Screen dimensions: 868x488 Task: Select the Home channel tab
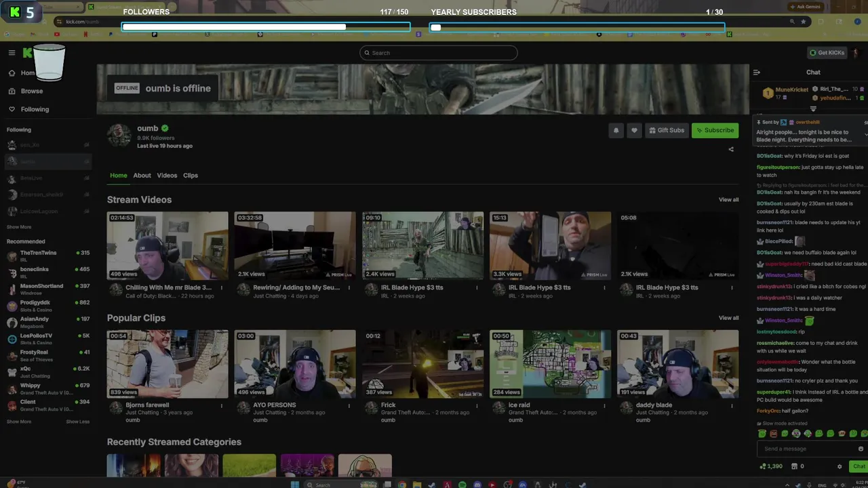[x=119, y=176]
